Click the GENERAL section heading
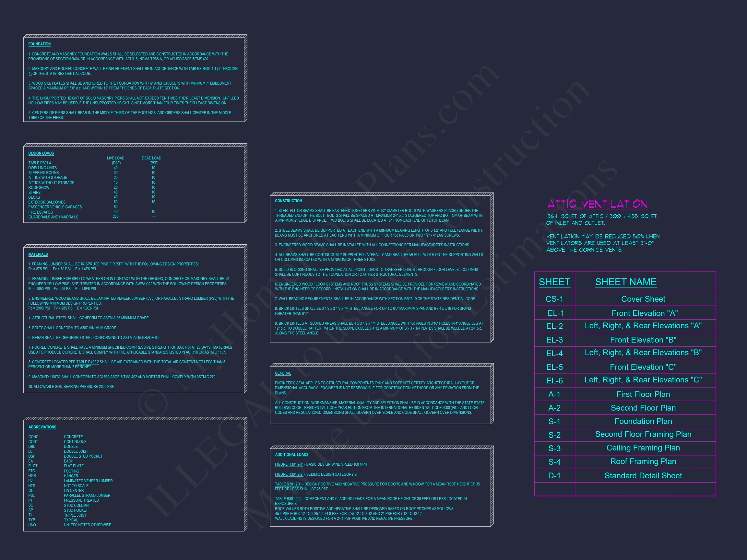The image size is (747, 560). pyautogui.click(x=283, y=373)
